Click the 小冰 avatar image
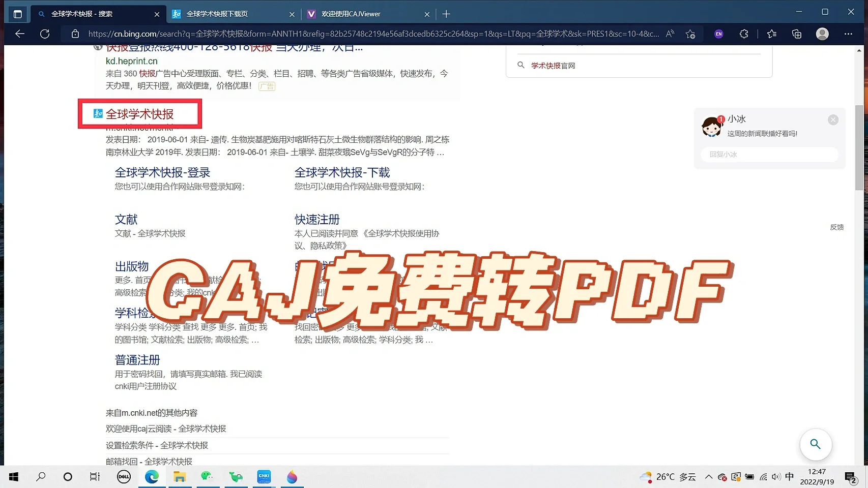Viewport: 868px width, 488px height. click(712, 126)
